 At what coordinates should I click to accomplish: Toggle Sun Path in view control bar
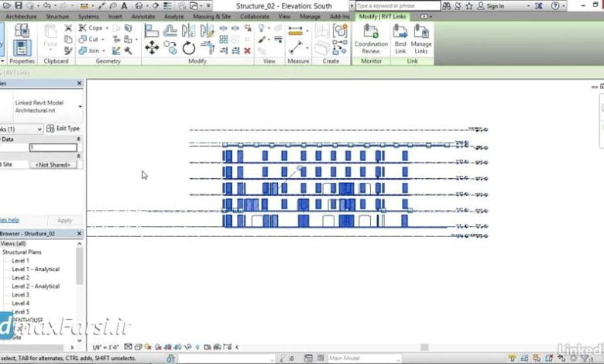[148, 347]
